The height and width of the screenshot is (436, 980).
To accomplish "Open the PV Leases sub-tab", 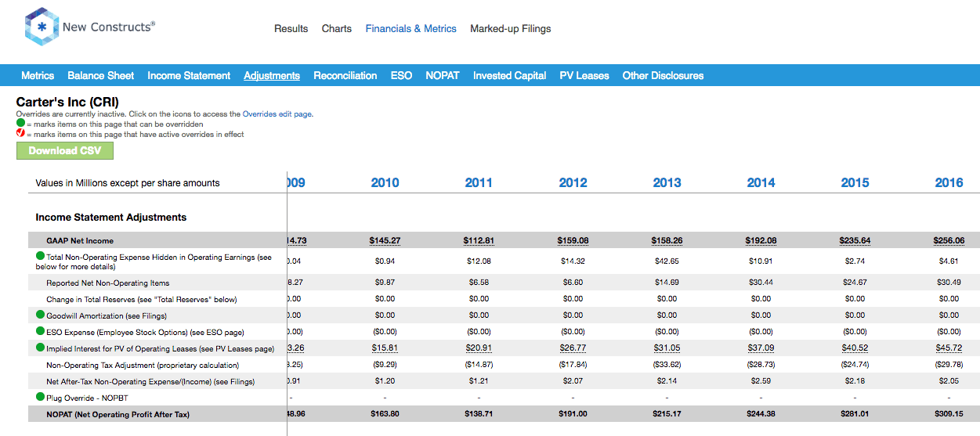I will pos(584,75).
